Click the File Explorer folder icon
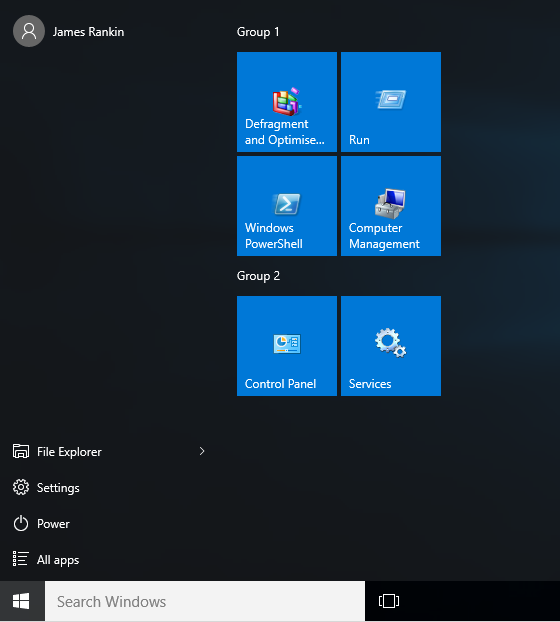 tap(21, 451)
